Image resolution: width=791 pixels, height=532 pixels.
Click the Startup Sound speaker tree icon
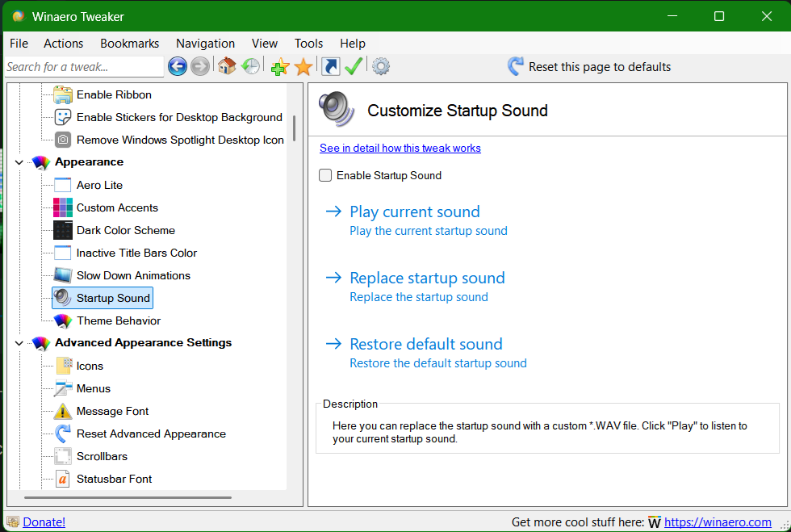pyautogui.click(x=63, y=298)
